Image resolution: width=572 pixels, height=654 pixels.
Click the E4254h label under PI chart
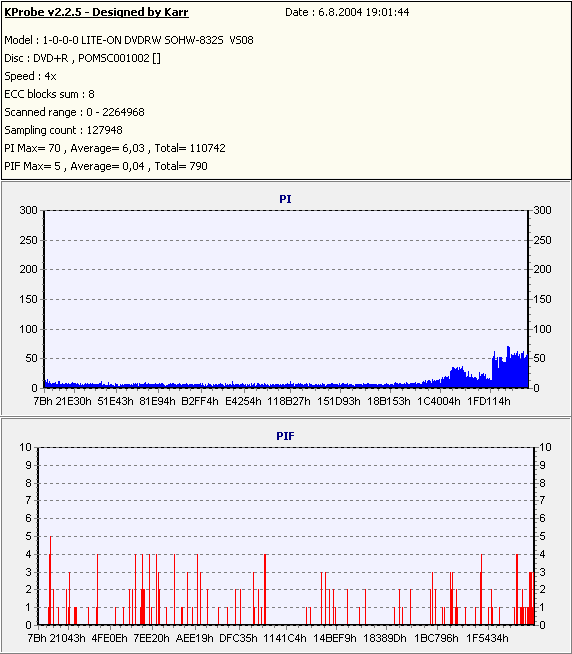[x=243, y=401]
